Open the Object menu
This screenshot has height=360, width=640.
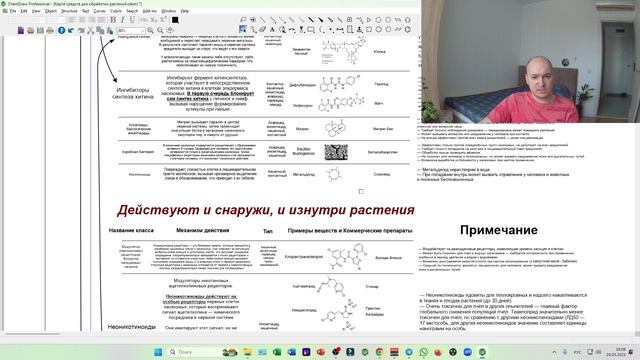pos(51,11)
